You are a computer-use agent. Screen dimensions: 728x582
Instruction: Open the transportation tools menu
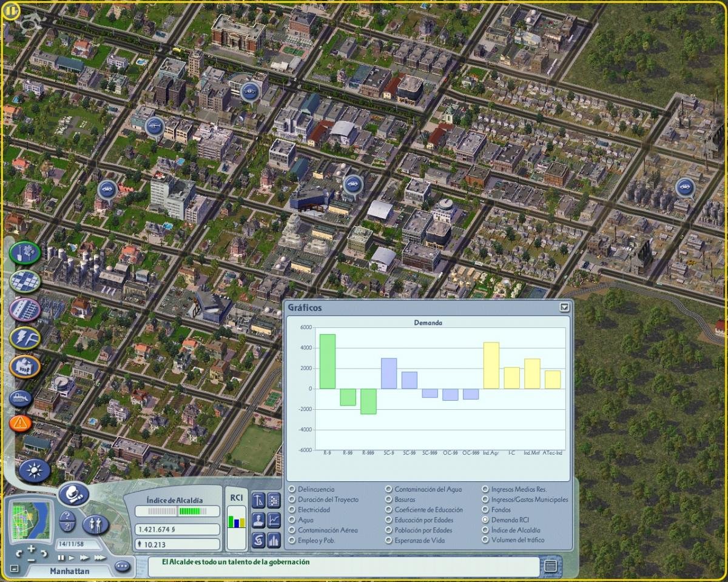point(25,309)
